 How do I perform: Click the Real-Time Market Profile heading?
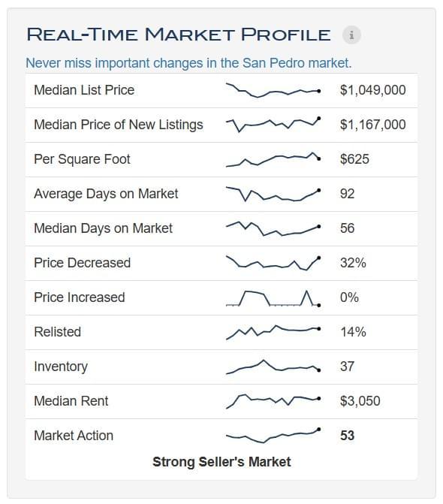179,35
